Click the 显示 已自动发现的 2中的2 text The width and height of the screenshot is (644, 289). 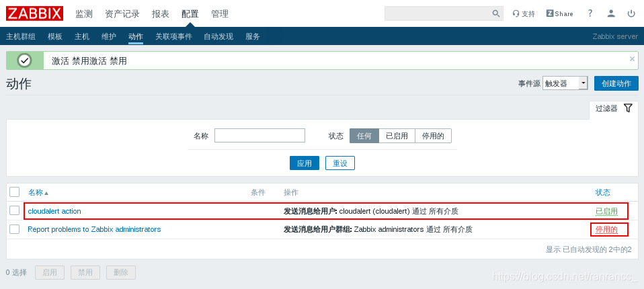tap(589, 249)
